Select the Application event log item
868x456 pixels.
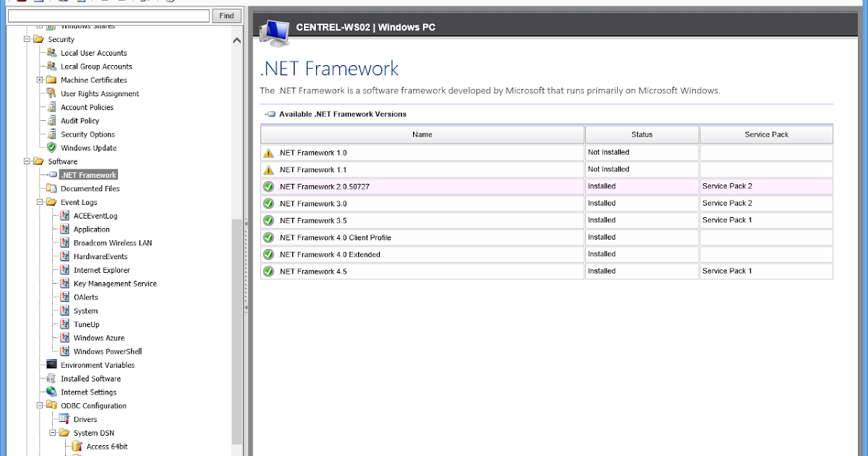tap(92, 229)
